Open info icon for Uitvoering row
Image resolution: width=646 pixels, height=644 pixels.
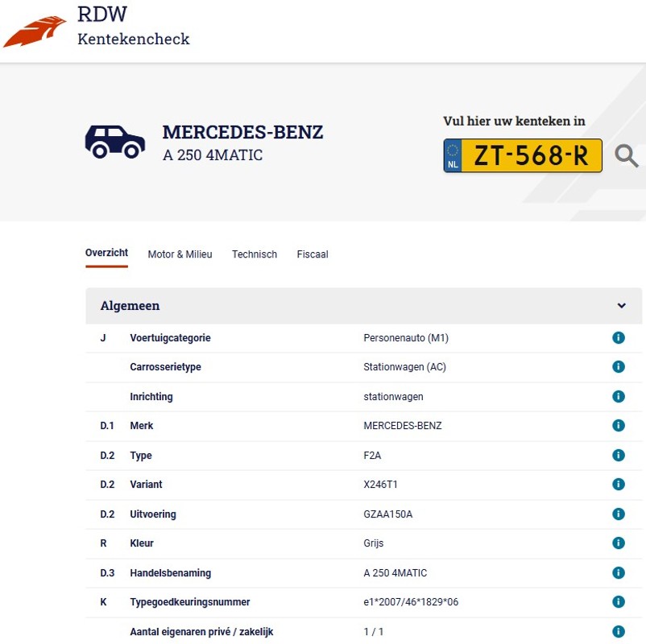(x=619, y=514)
